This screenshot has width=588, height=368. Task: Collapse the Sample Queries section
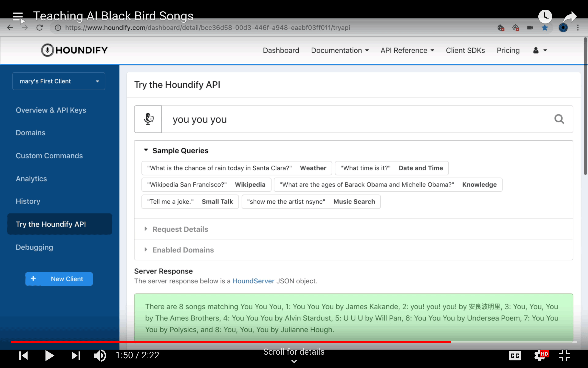pos(176,150)
